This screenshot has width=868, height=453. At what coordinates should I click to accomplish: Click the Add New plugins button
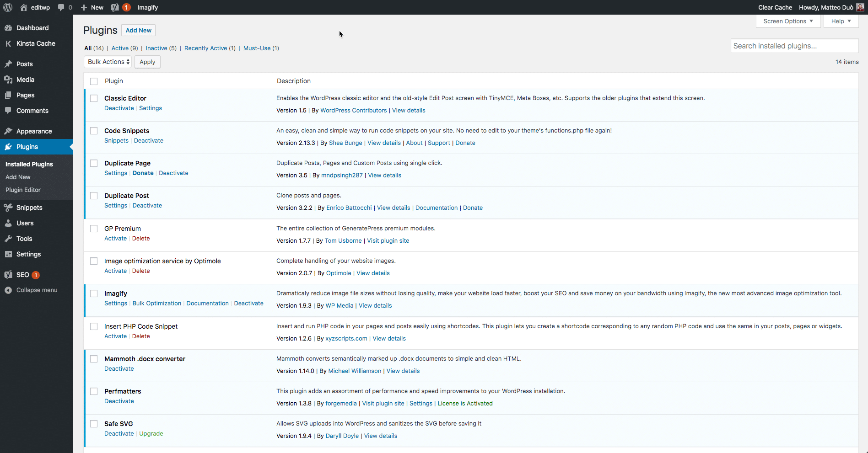coord(138,30)
